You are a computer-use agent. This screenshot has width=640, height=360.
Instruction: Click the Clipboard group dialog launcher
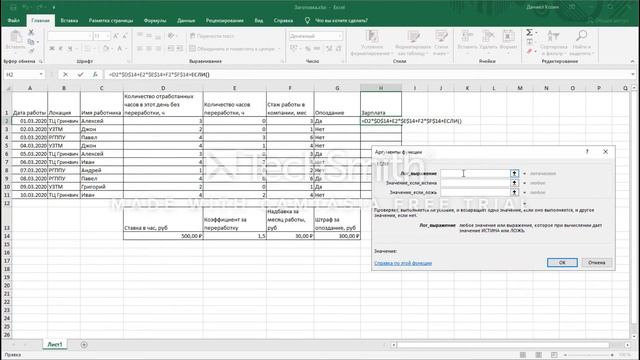tap(41, 62)
